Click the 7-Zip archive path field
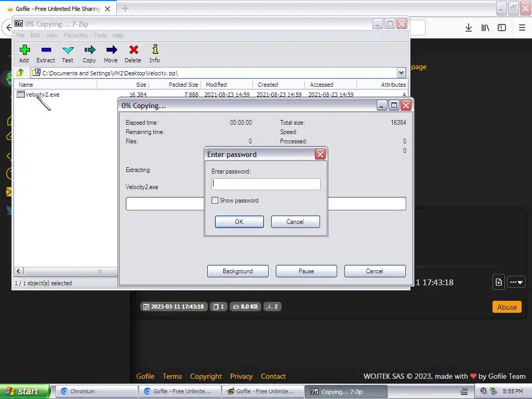This screenshot has height=399, width=532. tap(215, 73)
